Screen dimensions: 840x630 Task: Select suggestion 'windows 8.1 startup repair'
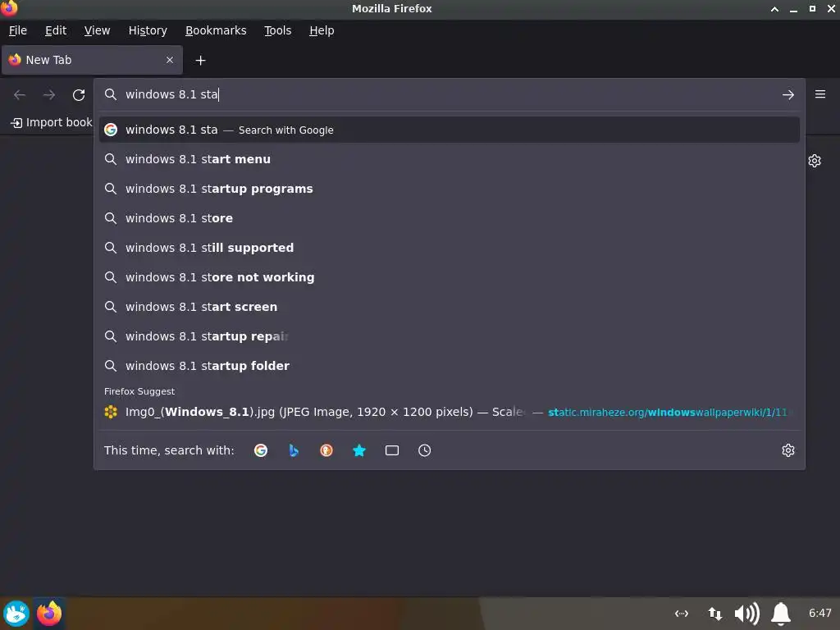point(449,336)
